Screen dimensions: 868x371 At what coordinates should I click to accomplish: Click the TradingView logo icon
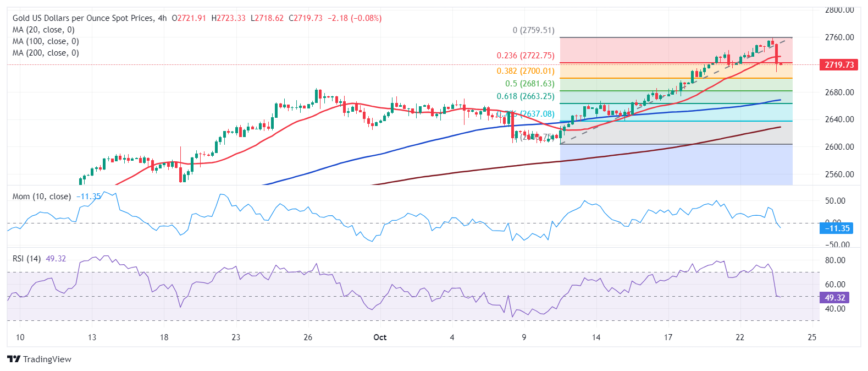pos(14,359)
